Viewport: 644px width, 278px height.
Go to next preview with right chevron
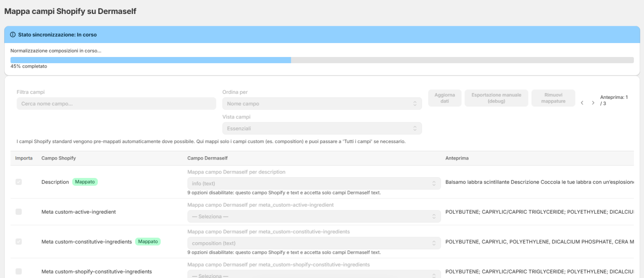coord(593,103)
